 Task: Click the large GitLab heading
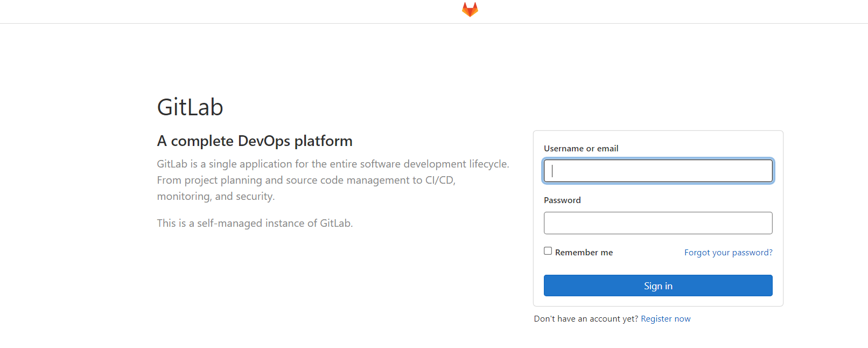pyautogui.click(x=190, y=107)
